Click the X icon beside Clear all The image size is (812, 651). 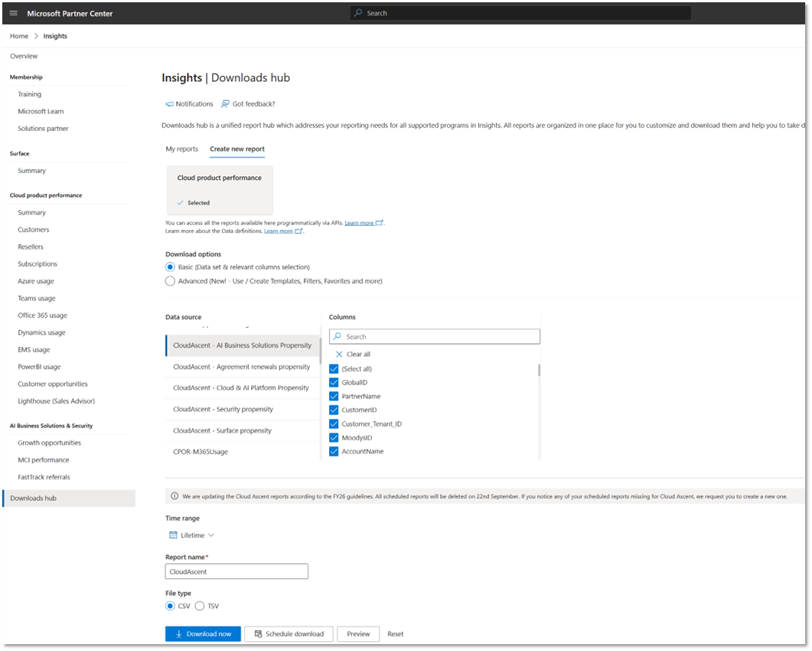339,355
